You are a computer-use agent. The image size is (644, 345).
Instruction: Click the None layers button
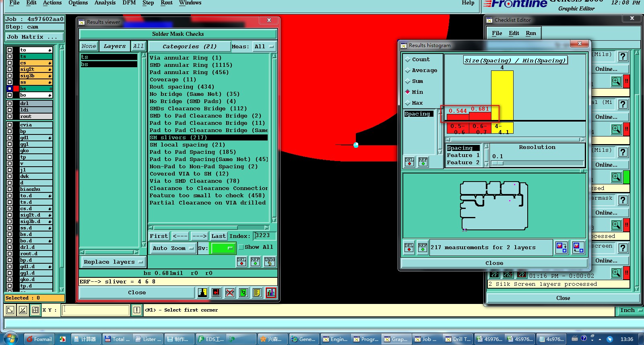[89, 46]
